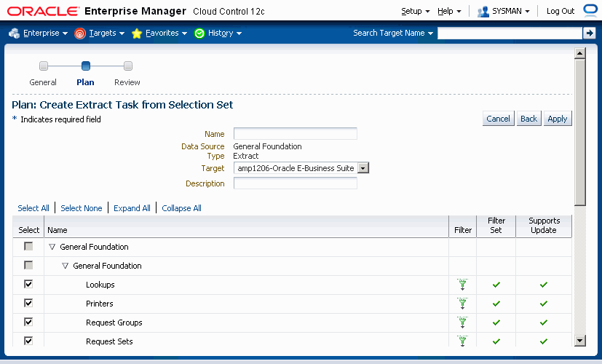This screenshot has height=364, width=602.
Task: Click Supports Update checkmark for Printers
Action: [x=543, y=304]
